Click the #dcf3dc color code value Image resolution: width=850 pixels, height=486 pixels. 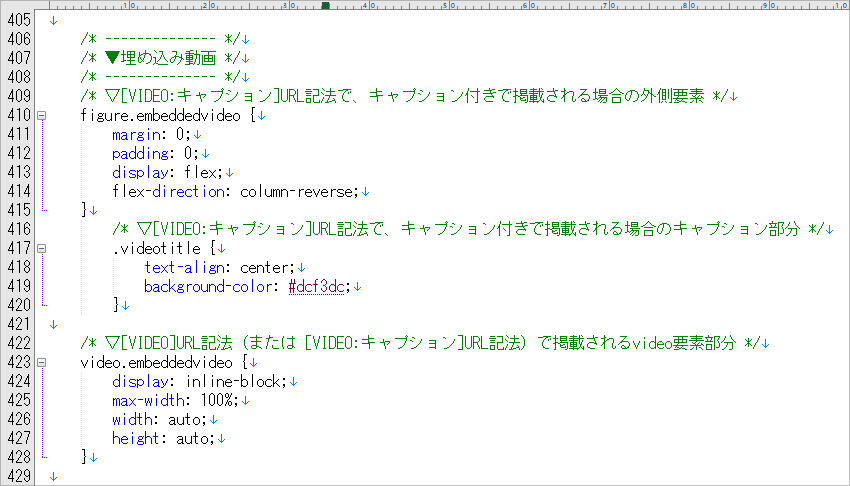click(316, 287)
